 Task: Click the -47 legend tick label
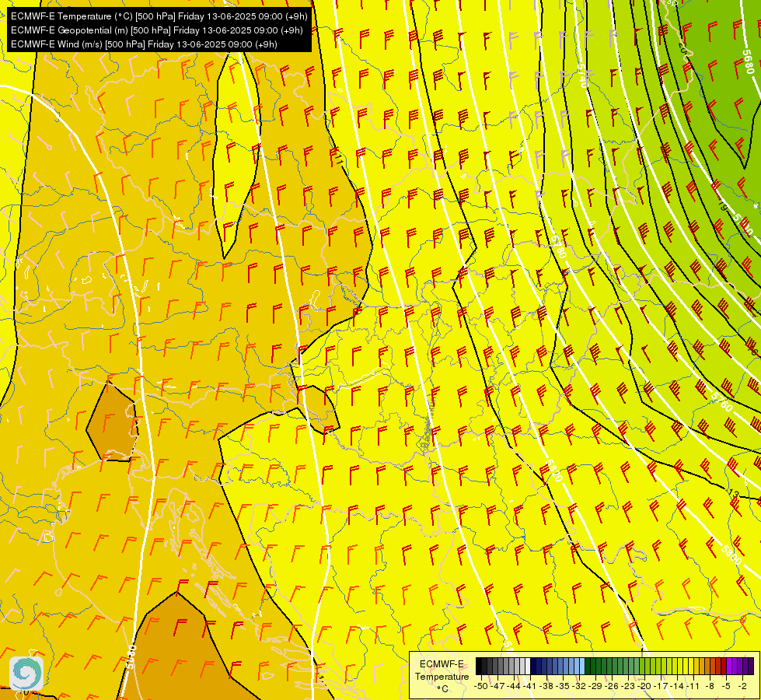[x=497, y=686]
